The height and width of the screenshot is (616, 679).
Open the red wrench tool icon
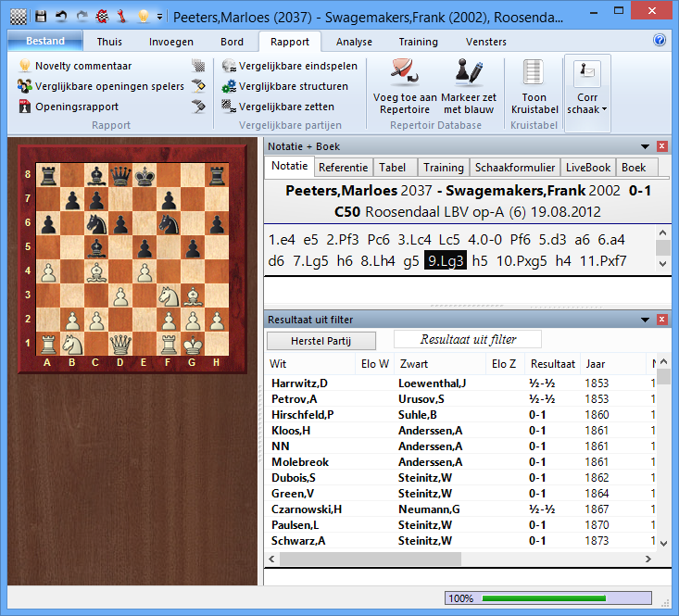pyautogui.click(x=122, y=17)
